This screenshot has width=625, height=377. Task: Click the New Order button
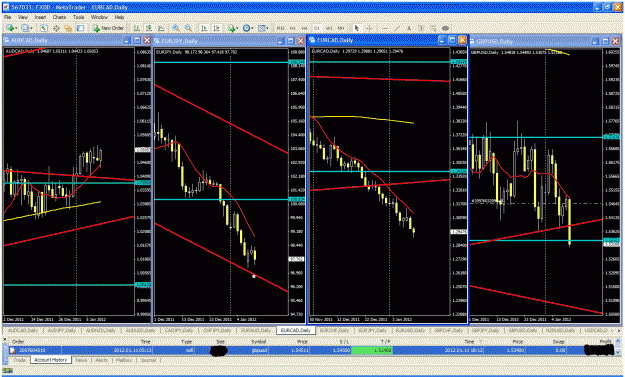108,28
